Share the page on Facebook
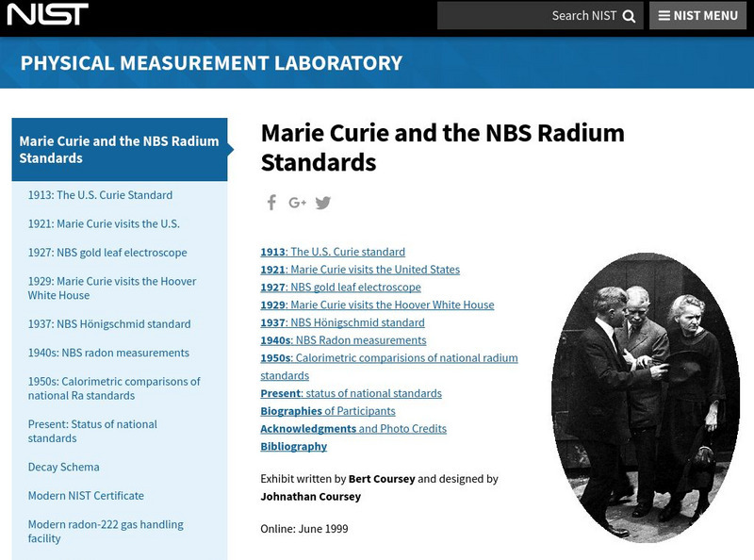 (x=270, y=202)
